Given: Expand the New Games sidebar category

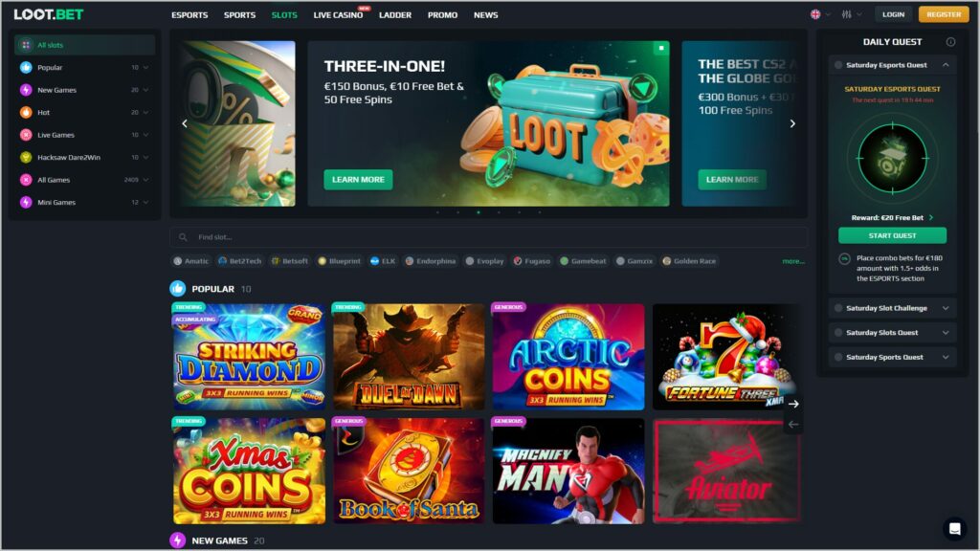Looking at the screenshot, I should click(x=145, y=90).
